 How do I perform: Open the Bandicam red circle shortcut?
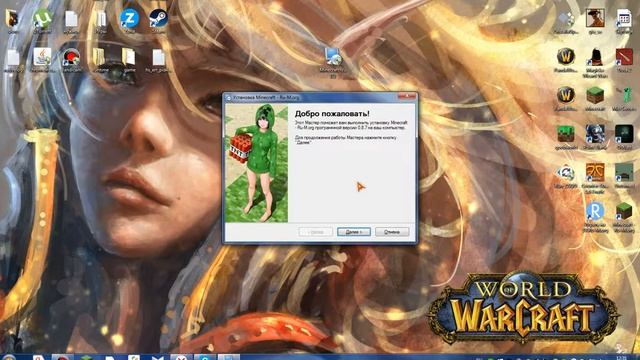click(x=71, y=59)
